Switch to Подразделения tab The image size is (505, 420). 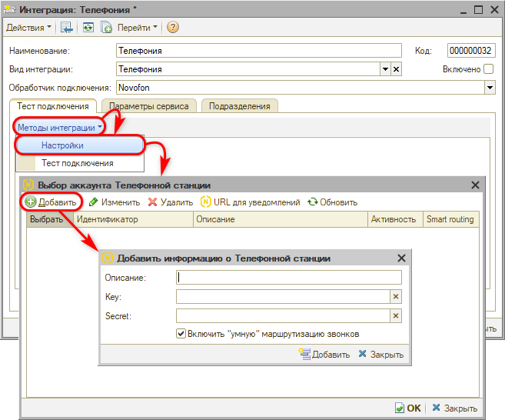click(241, 106)
